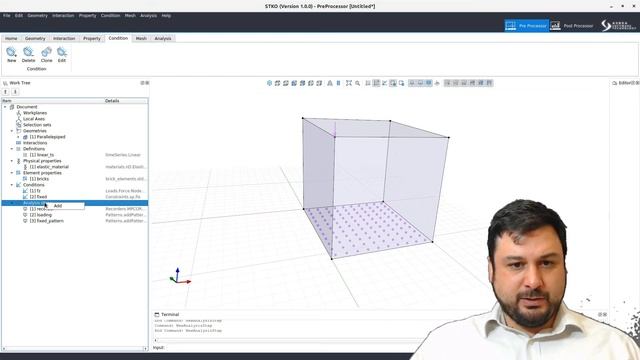Select the [1] elastic_material tree item

pos(49,167)
